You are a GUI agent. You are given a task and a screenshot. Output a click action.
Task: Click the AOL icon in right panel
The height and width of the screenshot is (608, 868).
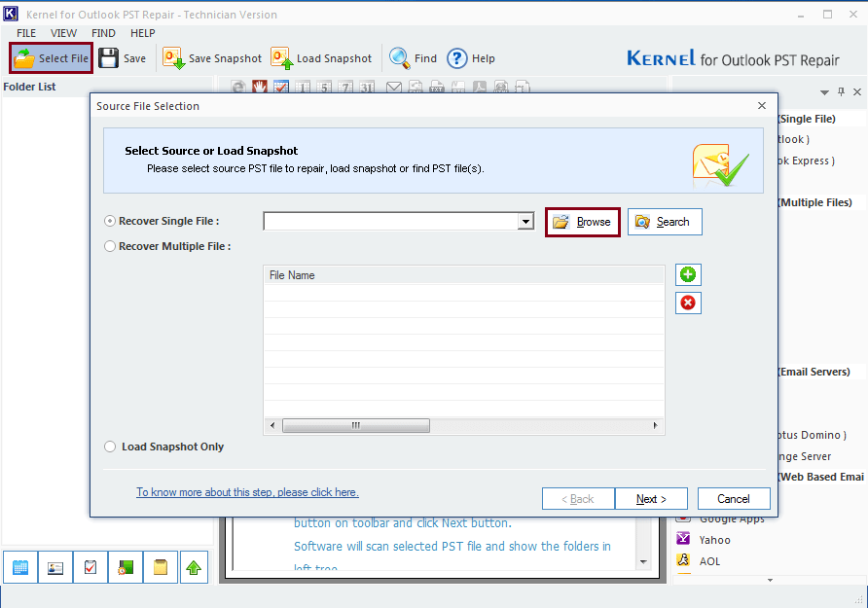tap(684, 560)
